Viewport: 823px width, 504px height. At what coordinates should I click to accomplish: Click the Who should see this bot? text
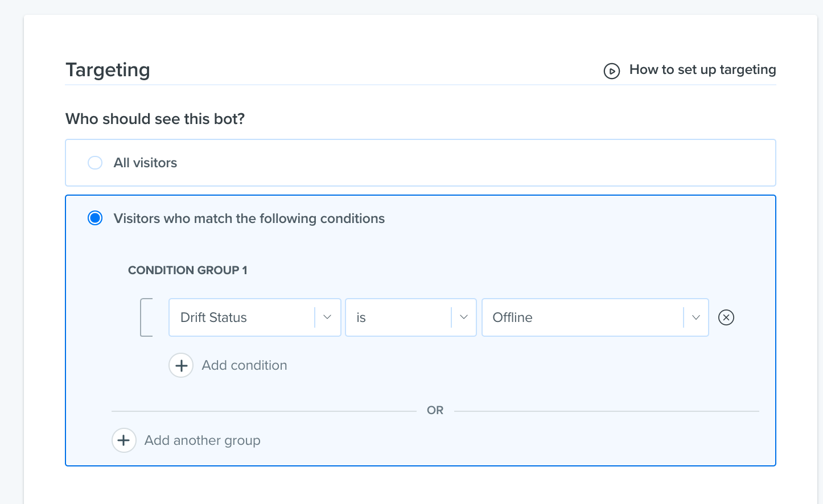point(155,119)
